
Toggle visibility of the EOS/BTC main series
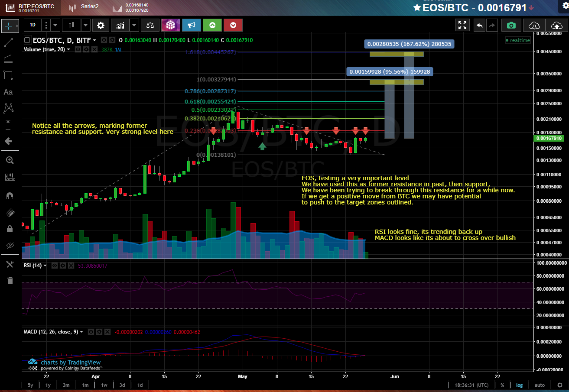pyautogui.click(x=104, y=40)
